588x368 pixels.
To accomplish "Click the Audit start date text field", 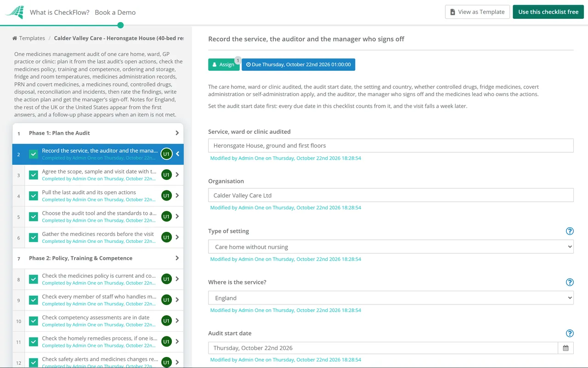I will pyautogui.click(x=383, y=348).
